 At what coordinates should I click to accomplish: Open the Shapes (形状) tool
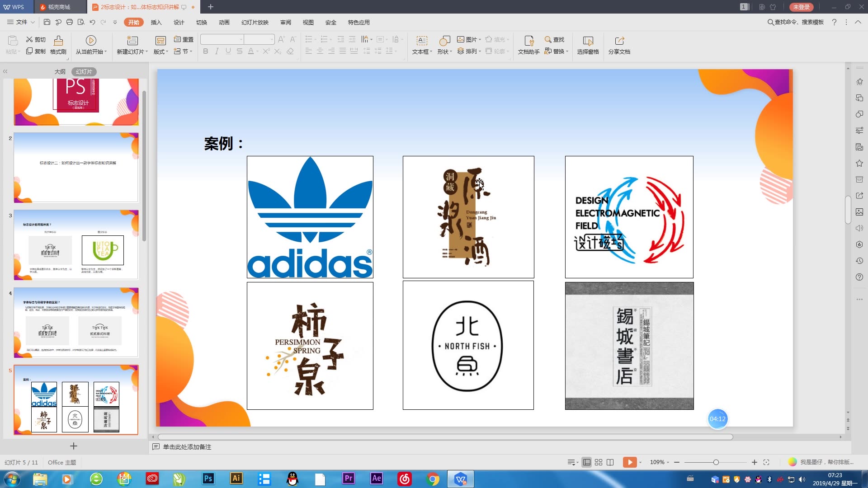(444, 41)
